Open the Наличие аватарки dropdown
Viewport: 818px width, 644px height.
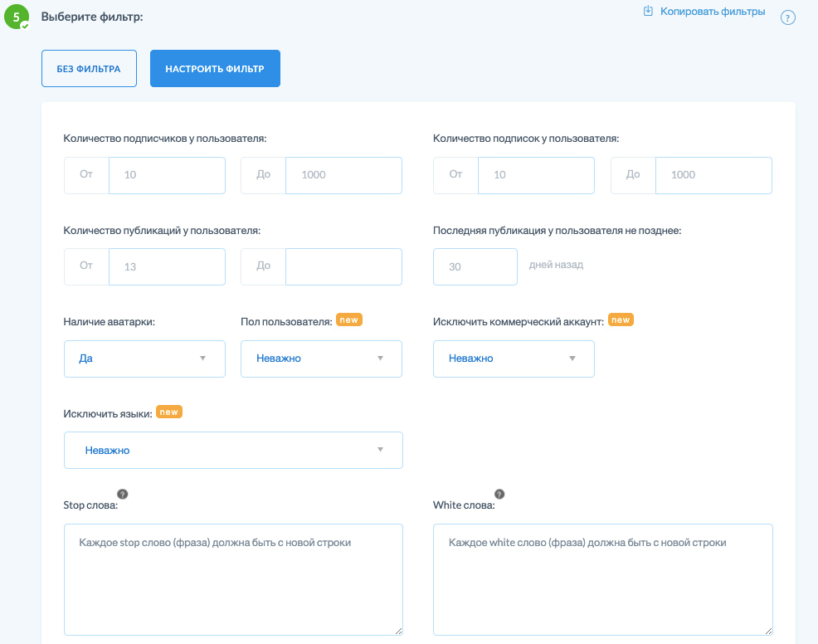tap(144, 359)
